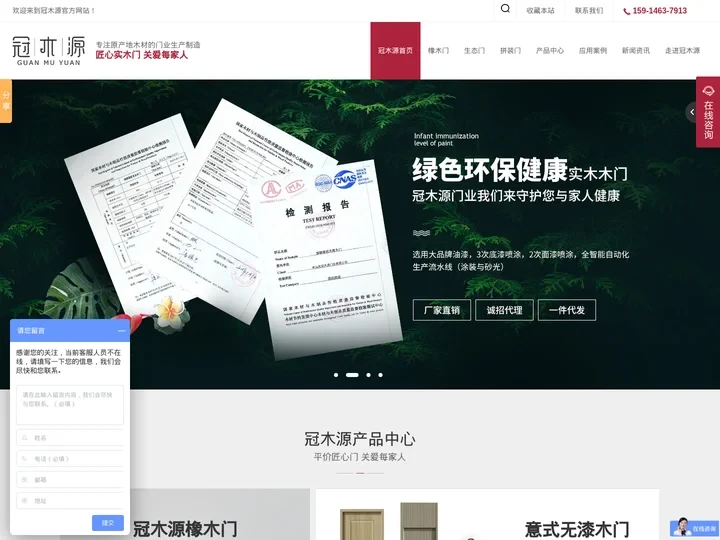Go to the first banner slide dot

[336, 375]
